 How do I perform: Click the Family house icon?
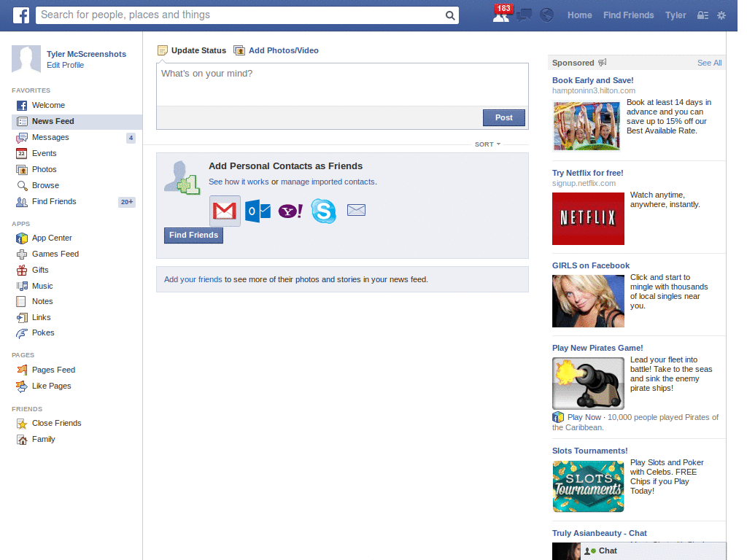click(x=22, y=440)
